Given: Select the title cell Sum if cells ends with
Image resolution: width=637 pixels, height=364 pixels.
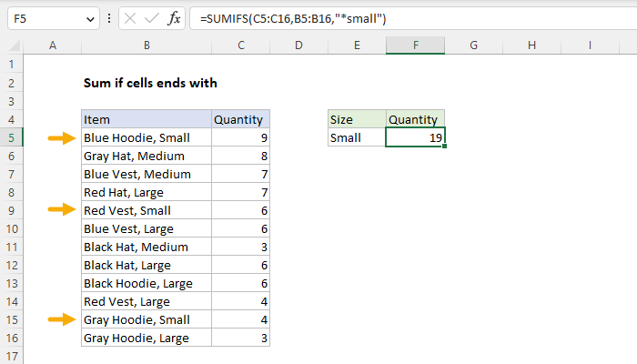Looking at the screenshot, I should 150,83.
